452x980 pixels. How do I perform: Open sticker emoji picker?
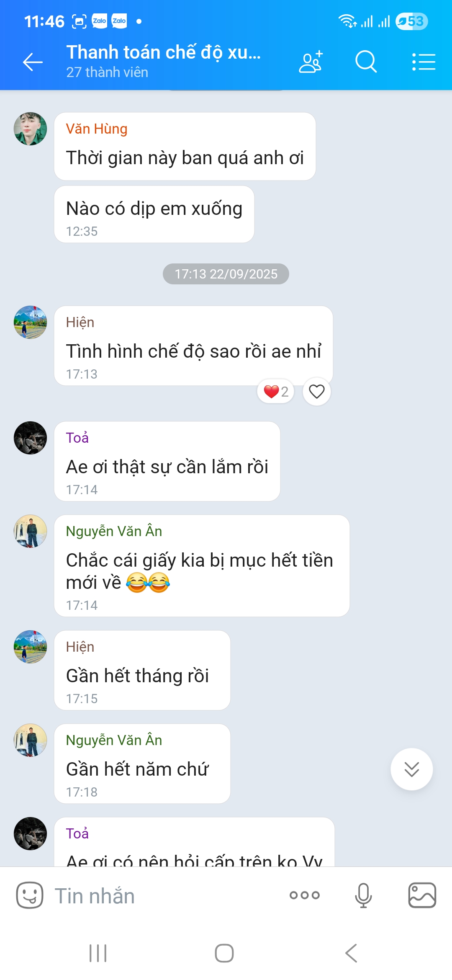30,895
